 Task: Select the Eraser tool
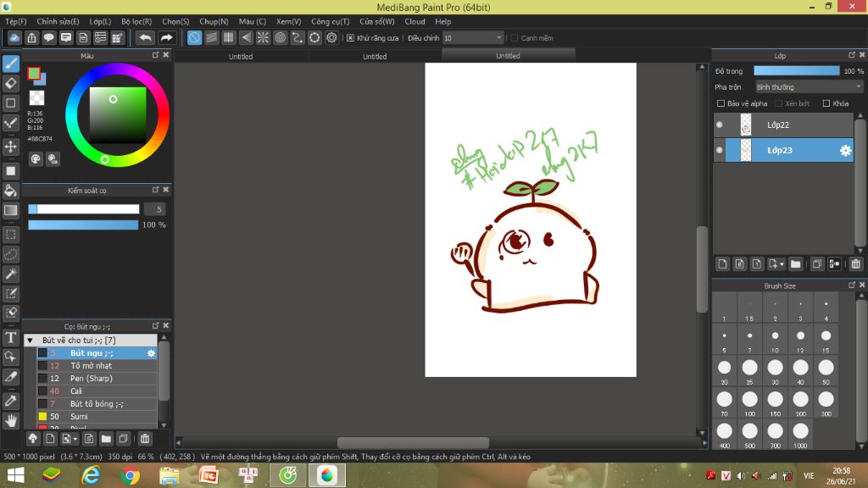click(10, 84)
